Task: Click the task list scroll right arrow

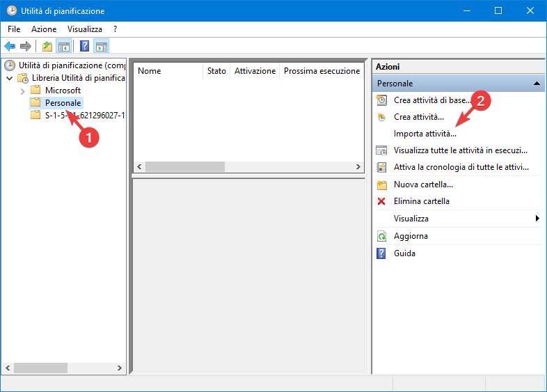Action: click(x=358, y=167)
